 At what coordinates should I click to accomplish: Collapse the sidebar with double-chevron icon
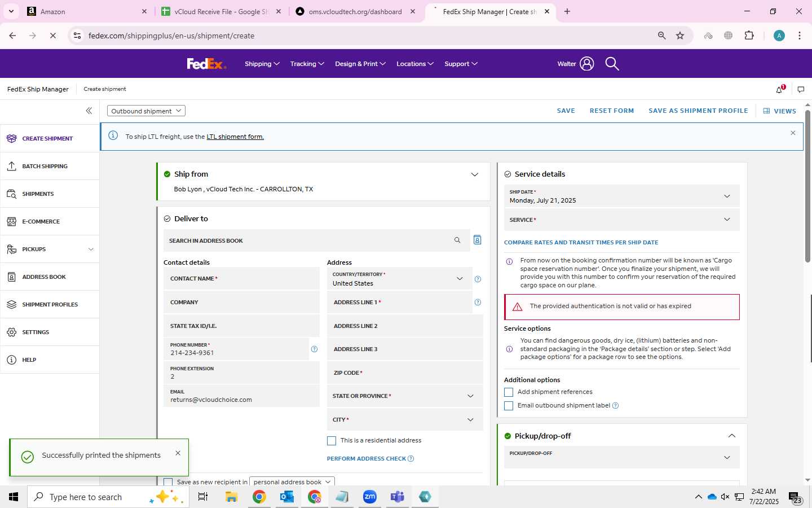[x=89, y=111]
